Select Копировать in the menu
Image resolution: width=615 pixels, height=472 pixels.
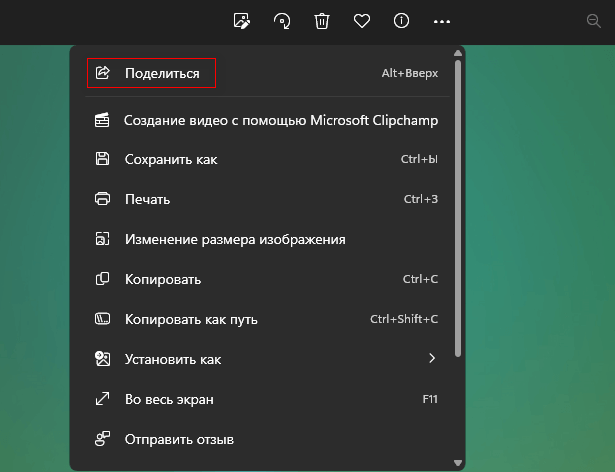(267, 279)
